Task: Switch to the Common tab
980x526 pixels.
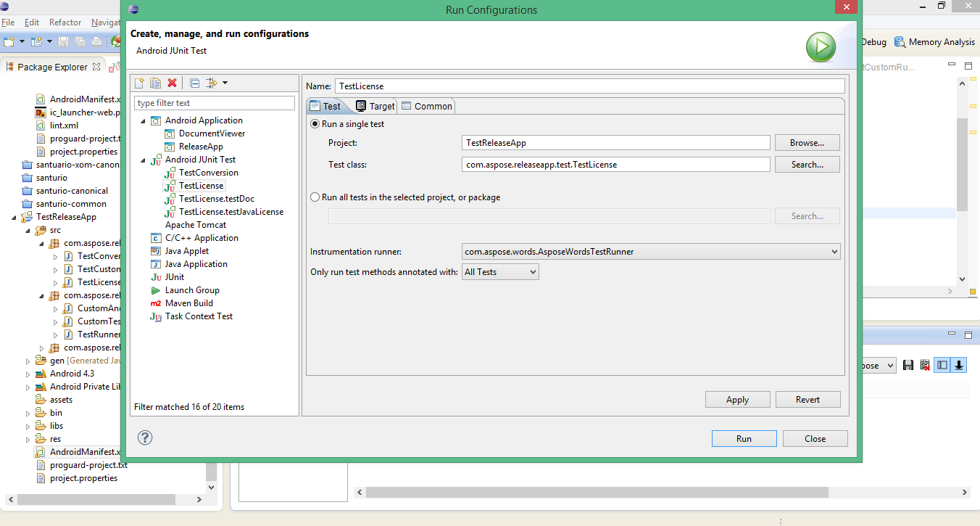Action: coord(426,105)
